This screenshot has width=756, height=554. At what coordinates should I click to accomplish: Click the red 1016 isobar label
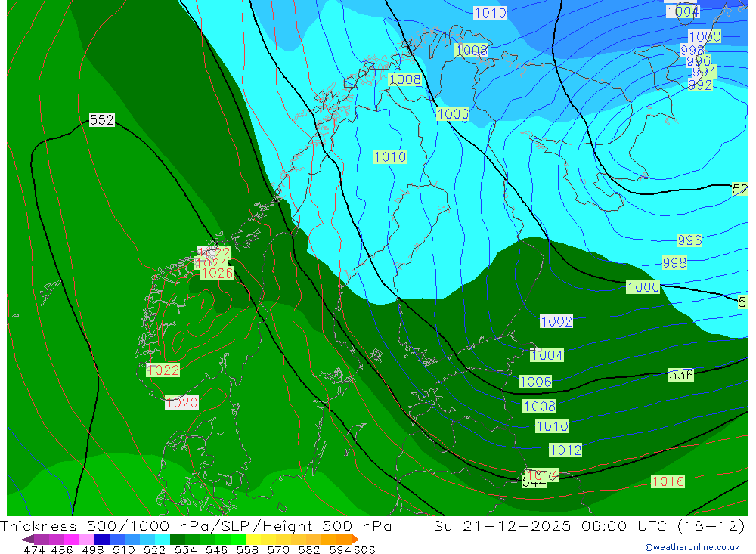click(x=668, y=481)
